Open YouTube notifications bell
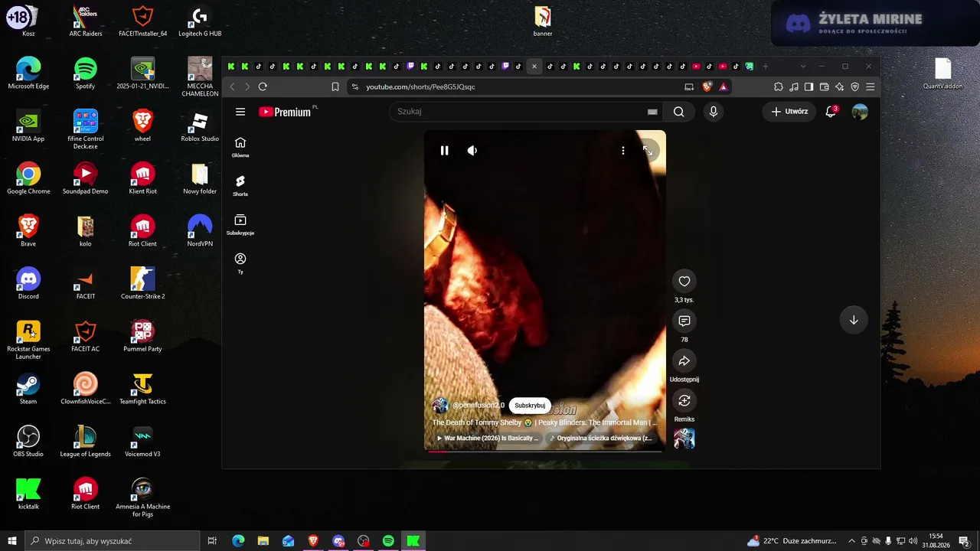The width and height of the screenshot is (980, 551). tap(831, 112)
